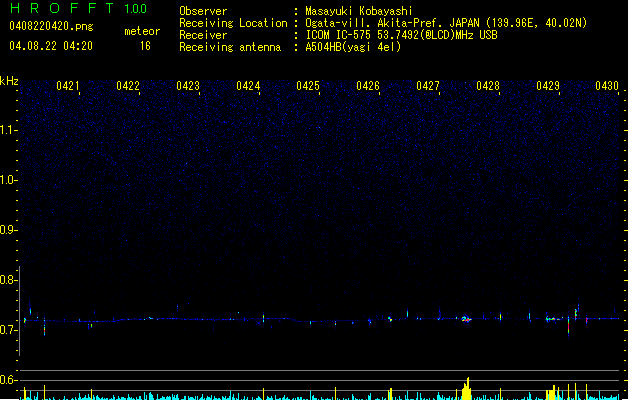The width and height of the screenshot is (629, 400).
Task: Click the 0427 time marker
Action: [428, 86]
